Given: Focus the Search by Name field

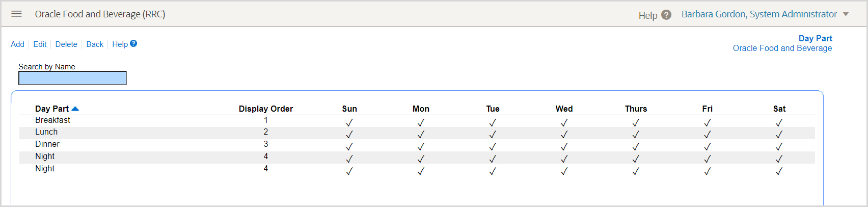Looking at the screenshot, I should 72,78.
